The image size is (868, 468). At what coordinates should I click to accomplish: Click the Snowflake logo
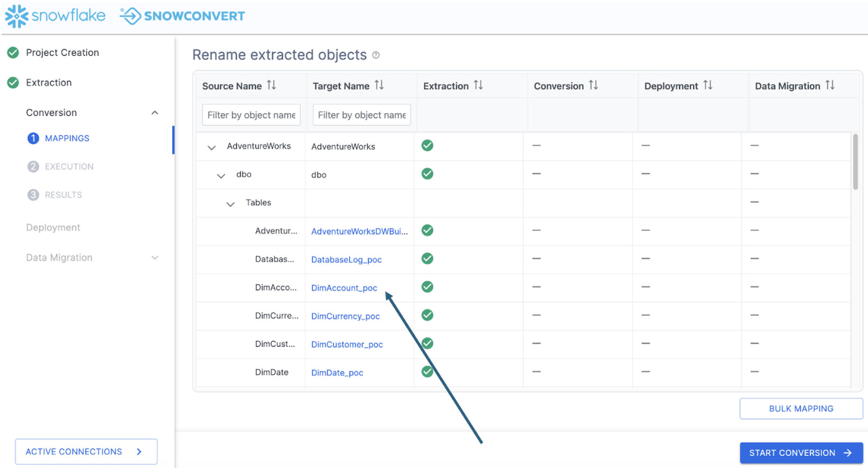tap(55, 15)
